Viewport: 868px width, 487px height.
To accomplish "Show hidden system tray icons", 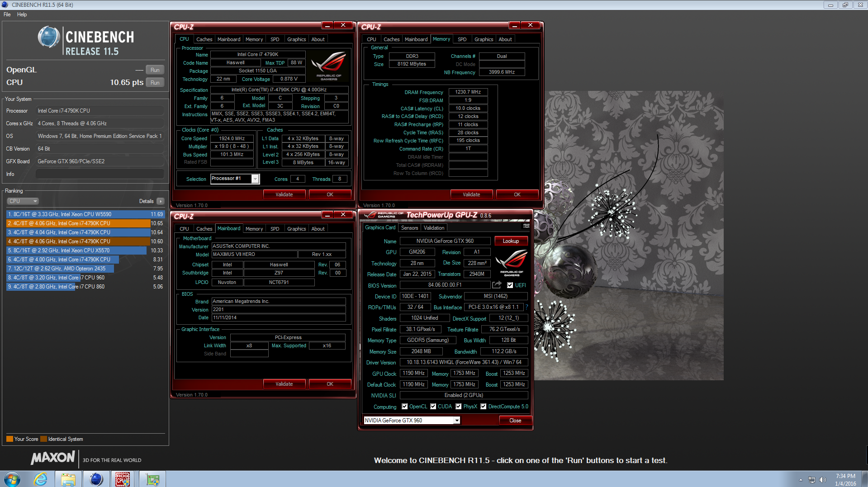I will pos(801,480).
